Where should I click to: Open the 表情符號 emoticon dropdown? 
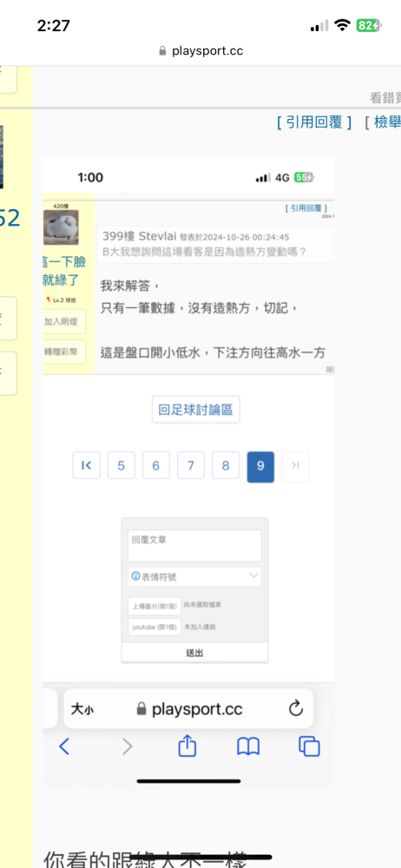[194, 576]
